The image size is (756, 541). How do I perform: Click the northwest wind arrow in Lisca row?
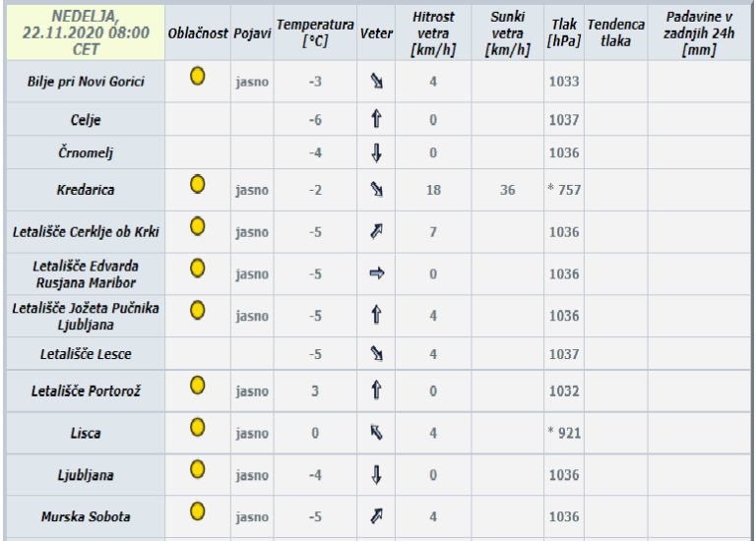(x=377, y=432)
